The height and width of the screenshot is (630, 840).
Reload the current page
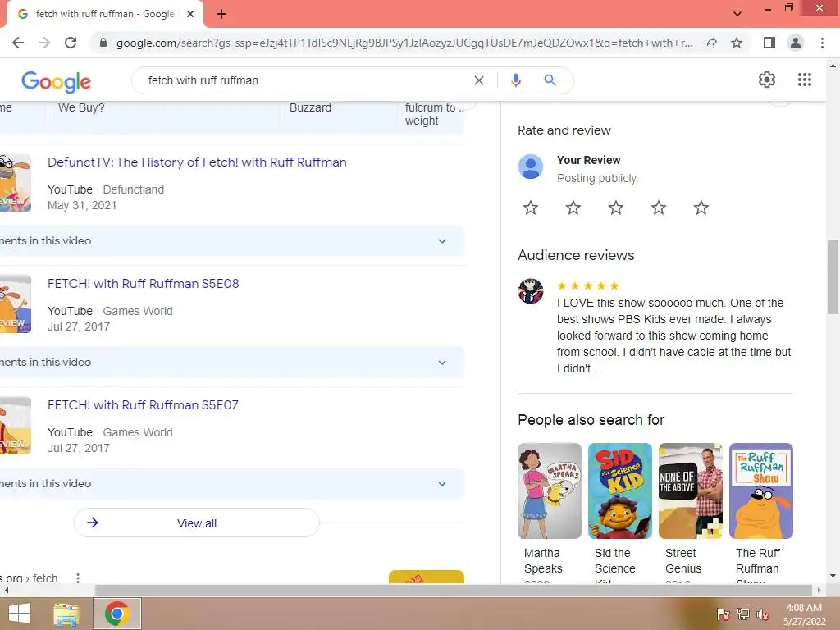click(x=71, y=43)
